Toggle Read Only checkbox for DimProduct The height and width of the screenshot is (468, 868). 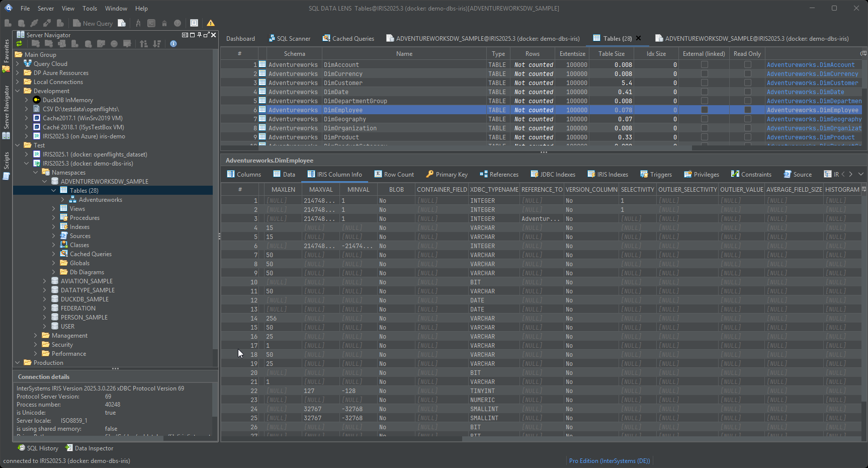click(748, 137)
